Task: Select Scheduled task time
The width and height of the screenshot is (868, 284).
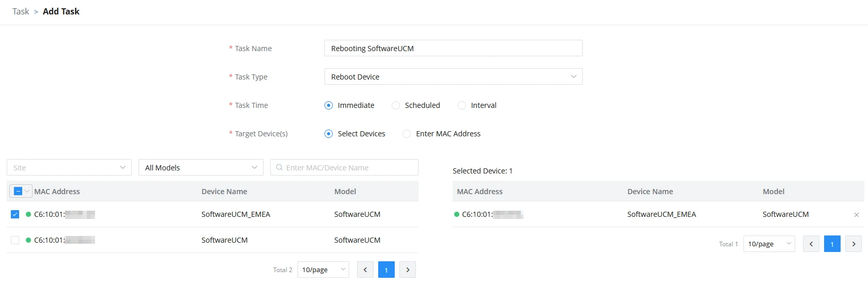Action: (x=396, y=105)
